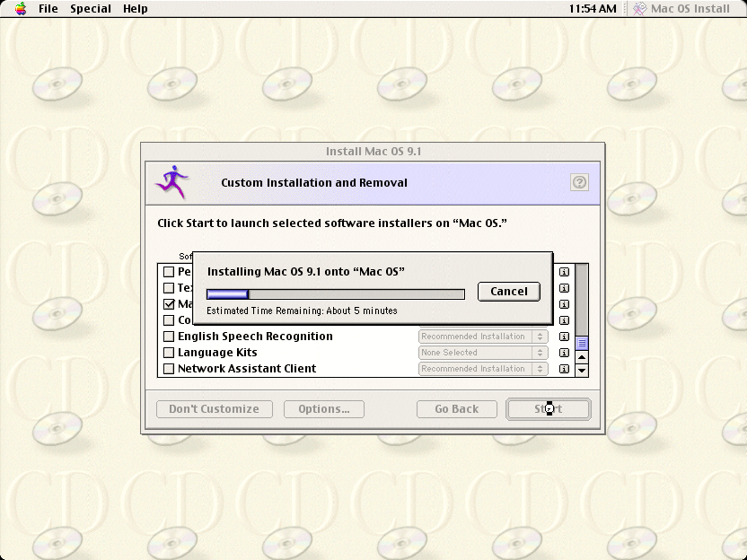The height and width of the screenshot is (560, 747).
Task: Click the Install Mac OS 9.1 title bar
Action: (x=373, y=152)
